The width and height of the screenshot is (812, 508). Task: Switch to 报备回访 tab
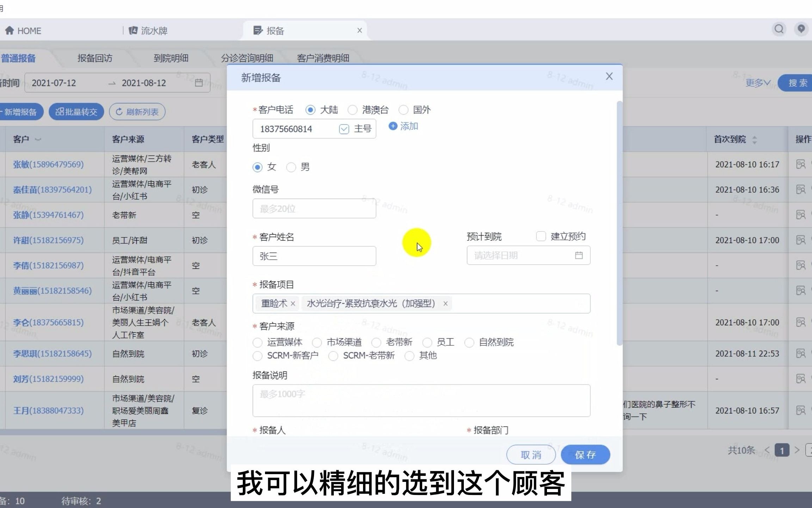click(95, 58)
